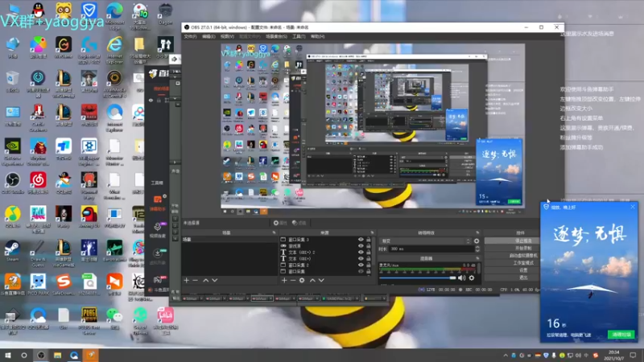Toggle lock on 窗口采集 2 source

(369, 265)
